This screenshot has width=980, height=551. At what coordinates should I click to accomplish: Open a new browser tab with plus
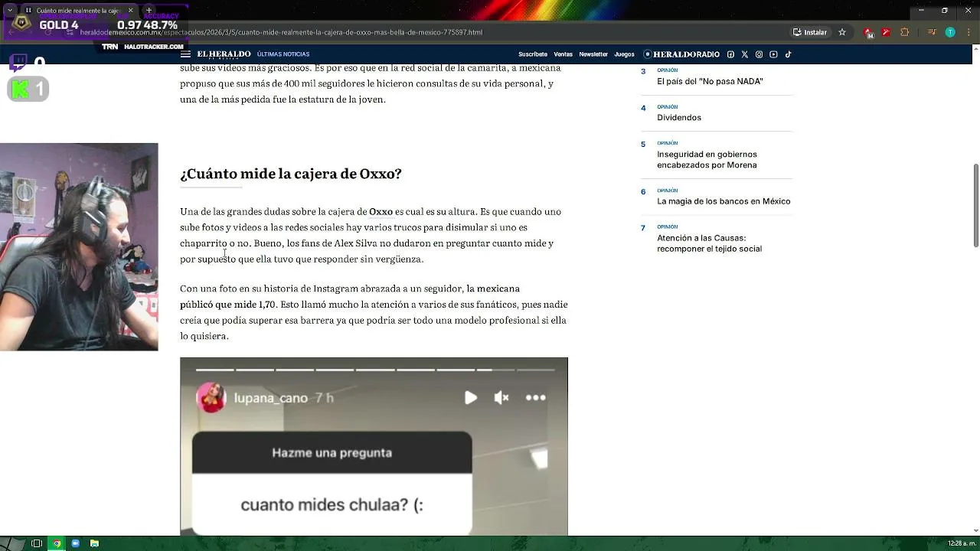(x=149, y=11)
